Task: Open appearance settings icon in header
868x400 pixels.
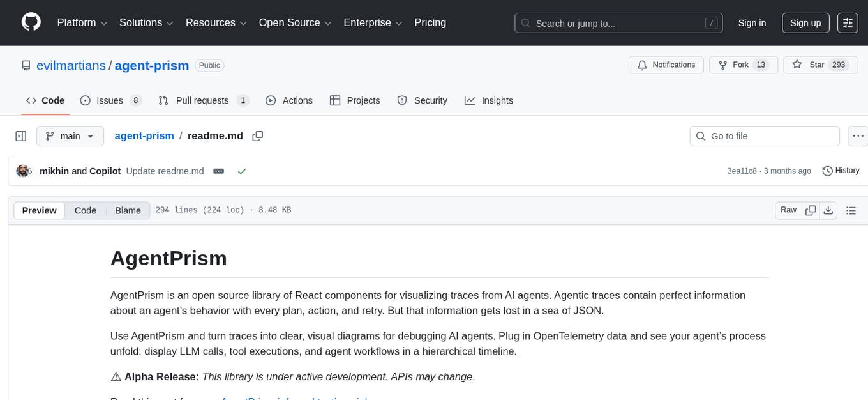Action: tap(848, 23)
